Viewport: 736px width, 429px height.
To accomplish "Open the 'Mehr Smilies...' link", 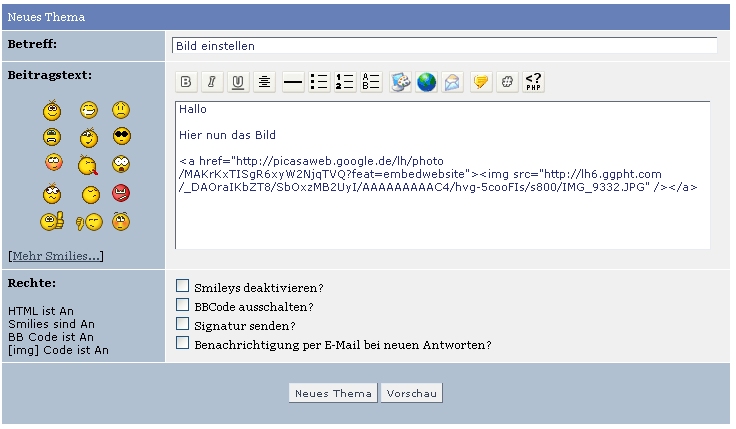I will coord(55,256).
